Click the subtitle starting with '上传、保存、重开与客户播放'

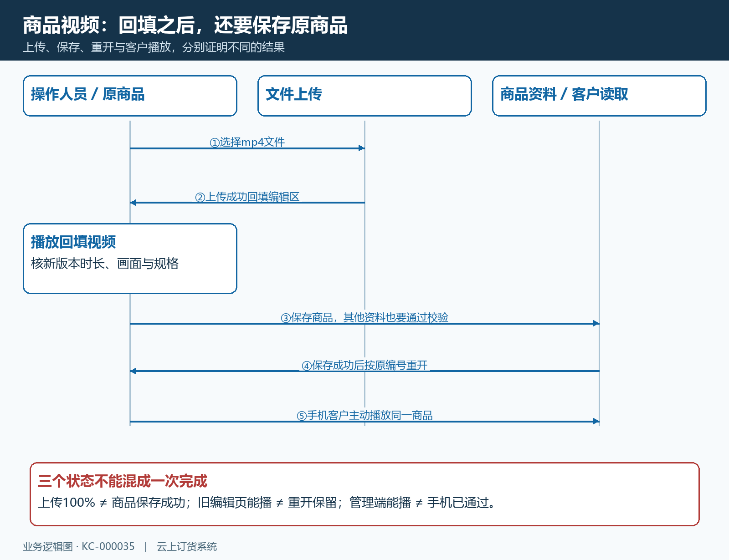tap(154, 47)
